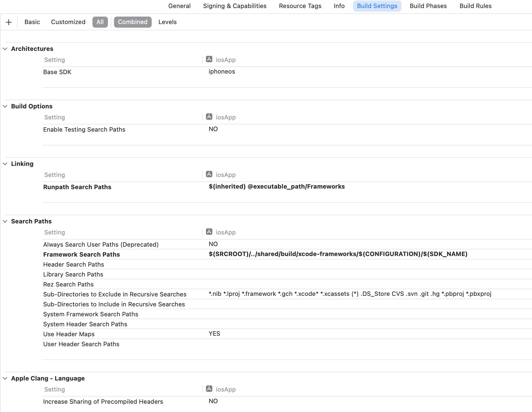The height and width of the screenshot is (412, 532).
Task: Click the plus add build setting button
Action: (x=9, y=22)
